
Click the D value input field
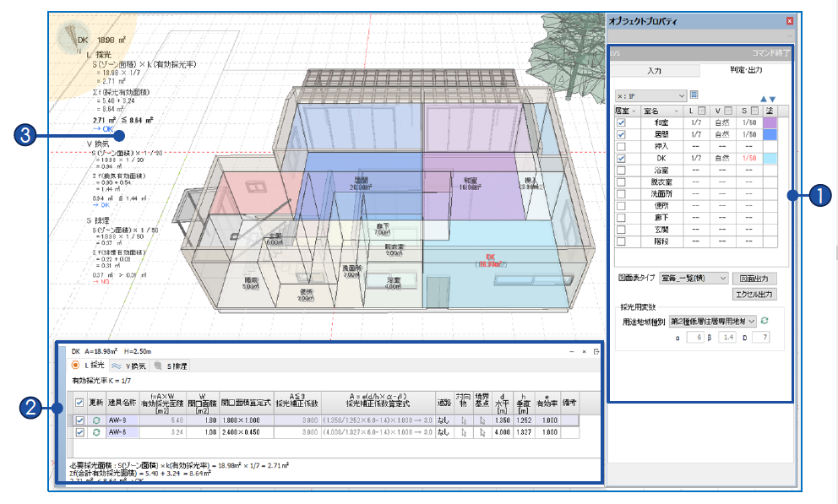click(760, 338)
